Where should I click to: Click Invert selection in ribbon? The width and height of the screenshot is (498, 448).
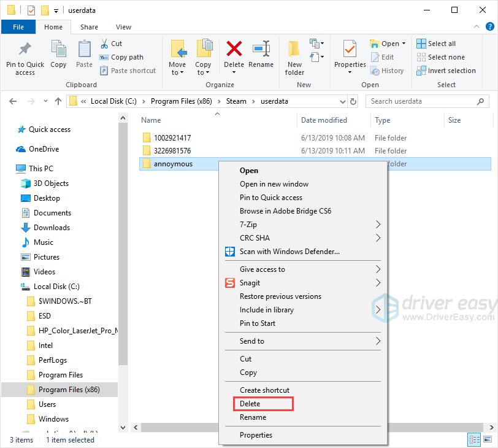[446, 71]
